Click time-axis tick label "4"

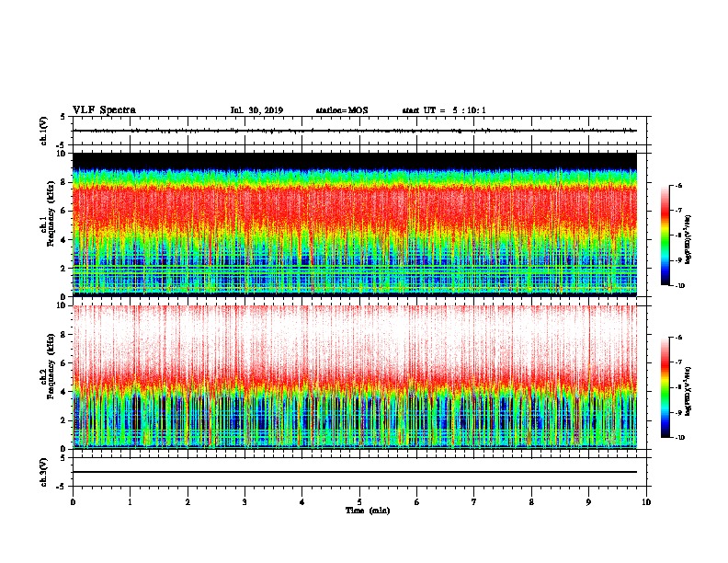point(302,502)
